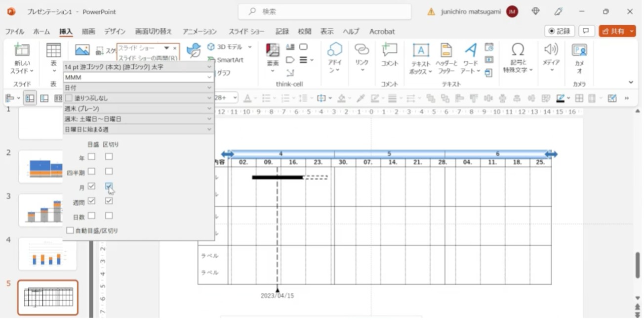The image size is (644, 320).
Task: Click the 新しいスライド icon
Action: point(22,50)
